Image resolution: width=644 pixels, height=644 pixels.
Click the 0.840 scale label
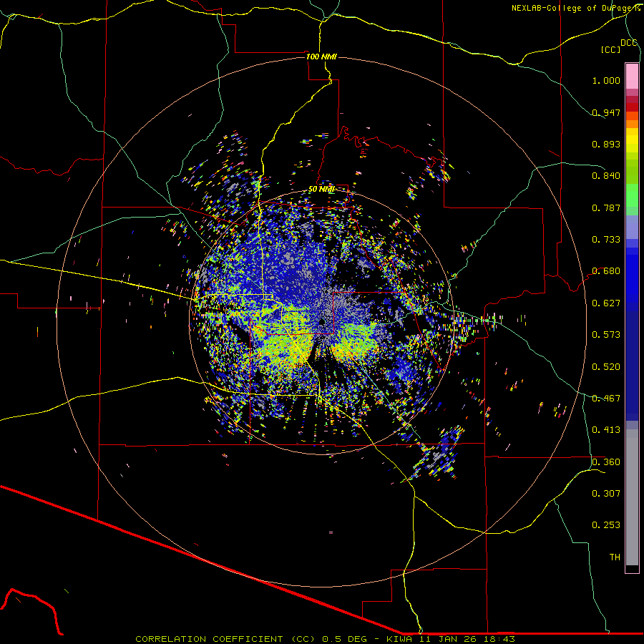(606, 176)
